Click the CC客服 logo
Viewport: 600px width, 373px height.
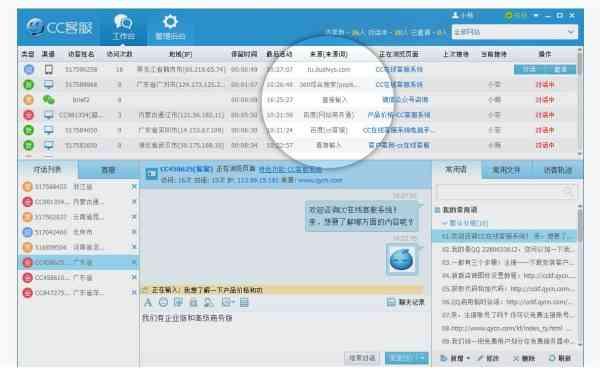click(60, 27)
